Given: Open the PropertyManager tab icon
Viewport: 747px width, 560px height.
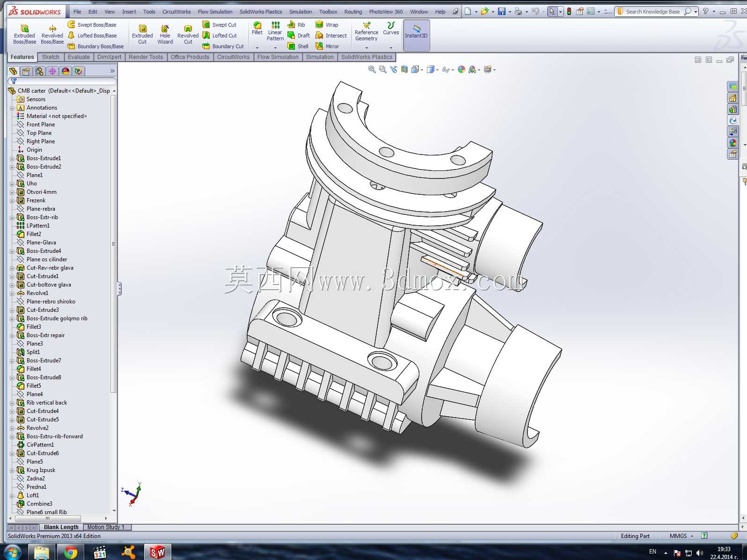Looking at the screenshot, I should (x=26, y=71).
